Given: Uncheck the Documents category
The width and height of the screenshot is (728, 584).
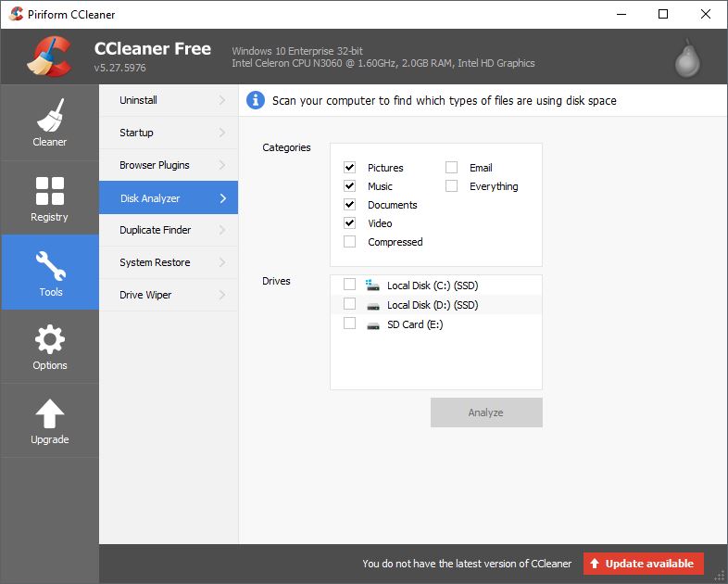Looking at the screenshot, I should (349, 205).
